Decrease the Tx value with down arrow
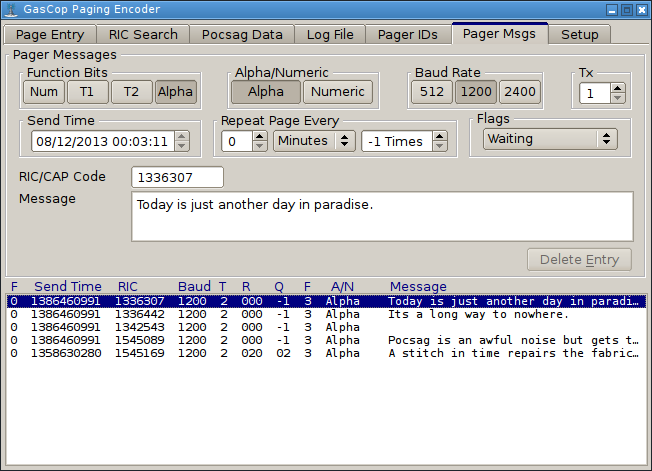Screen dimensions: 652x471 pyautogui.click(x=618, y=98)
